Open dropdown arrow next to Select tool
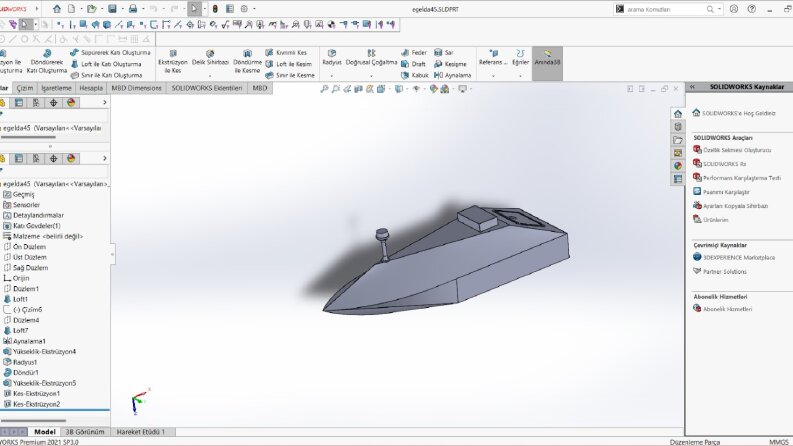Image resolution: width=793 pixels, height=446 pixels. [x=204, y=9]
